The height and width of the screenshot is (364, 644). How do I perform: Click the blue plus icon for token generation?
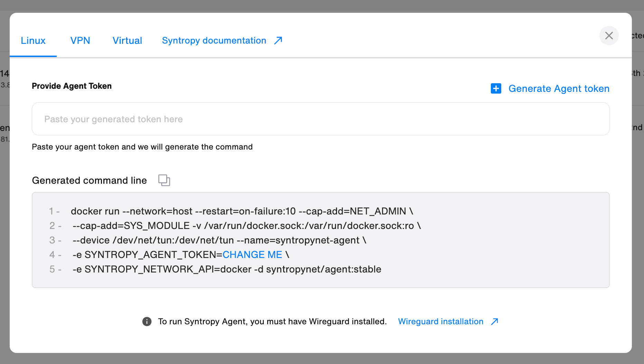tap(496, 88)
